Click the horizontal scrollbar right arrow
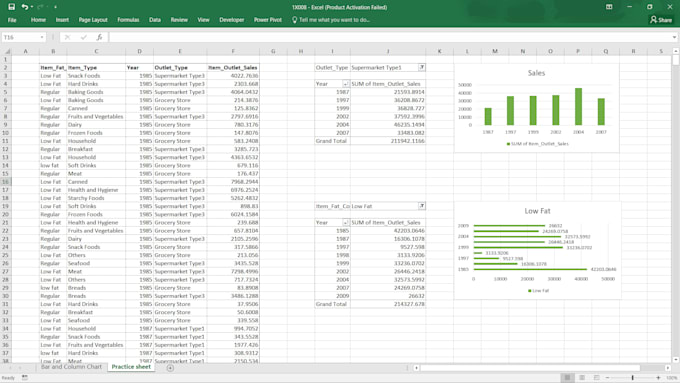 [x=668, y=368]
